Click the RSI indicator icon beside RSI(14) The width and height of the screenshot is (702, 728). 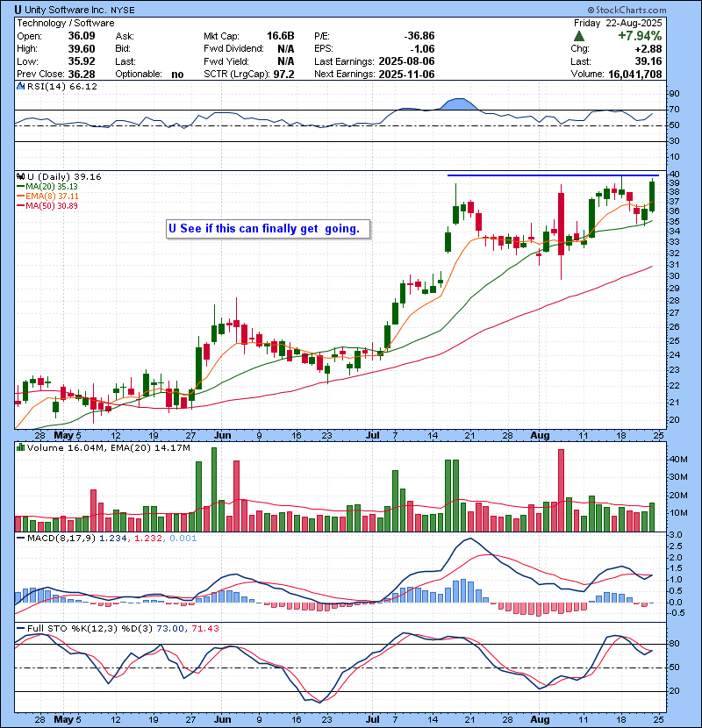click(20, 86)
